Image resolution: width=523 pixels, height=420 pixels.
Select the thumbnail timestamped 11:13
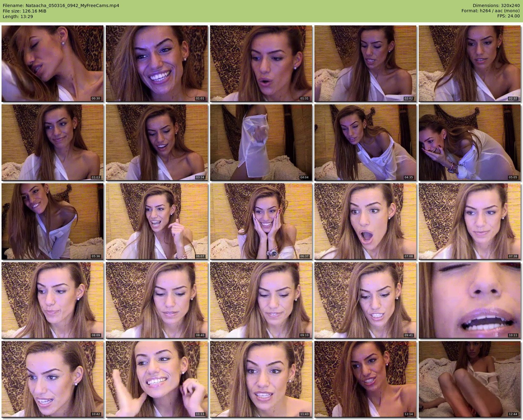click(x=157, y=379)
